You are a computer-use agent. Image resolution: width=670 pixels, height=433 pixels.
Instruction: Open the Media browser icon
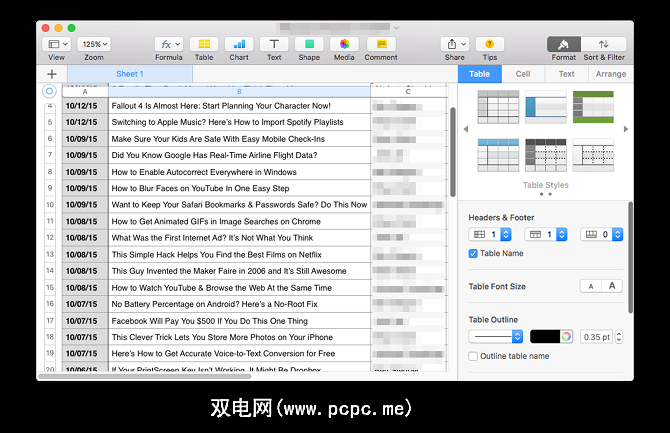344,44
